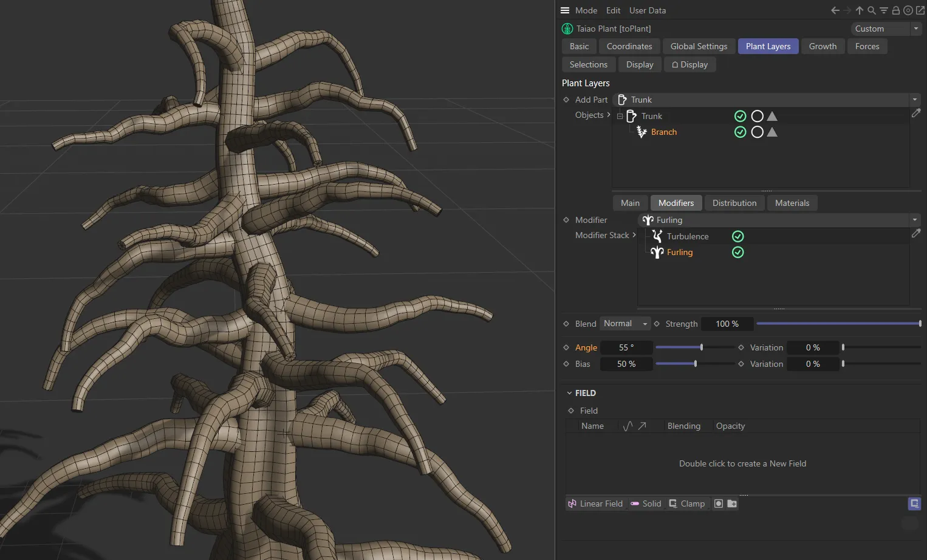Disable the green checkmark on the Trunk layer
This screenshot has height=560, width=927.
pos(740,116)
